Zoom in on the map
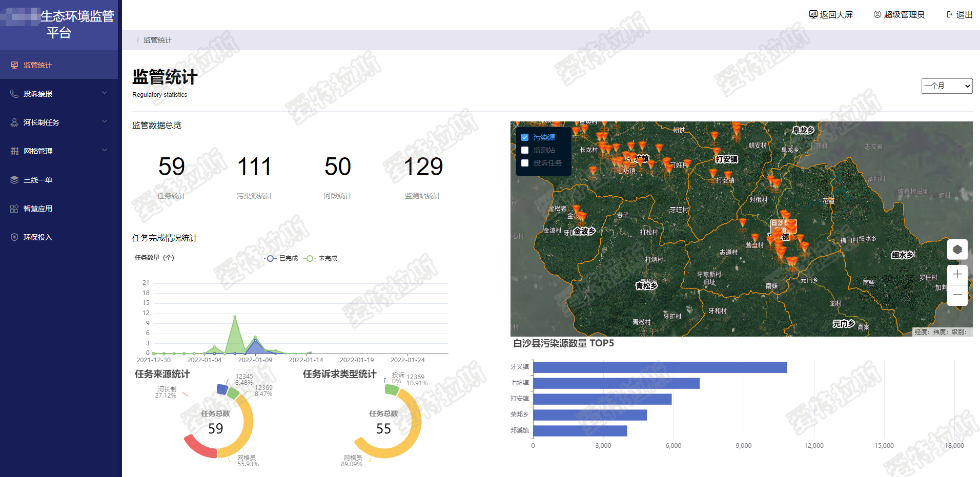The height and width of the screenshot is (477, 980). (x=957, y=275)
